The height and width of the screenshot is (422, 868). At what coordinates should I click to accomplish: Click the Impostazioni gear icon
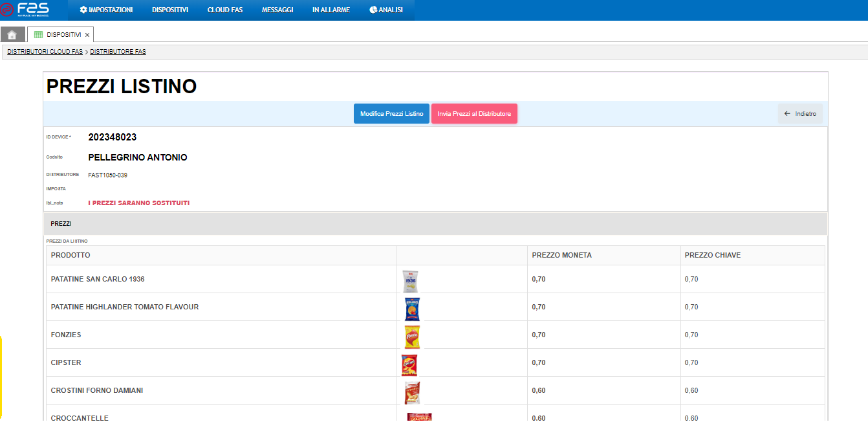click(83, 10)
